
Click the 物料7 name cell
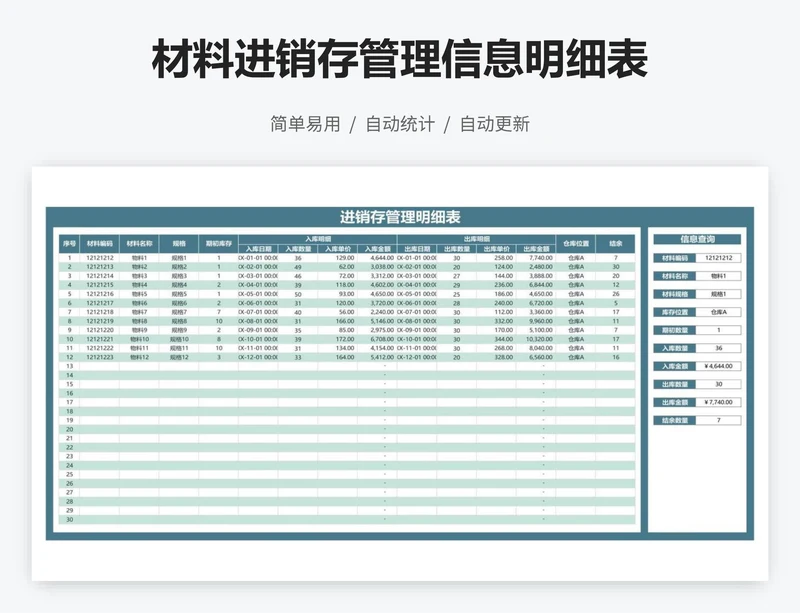139,312
